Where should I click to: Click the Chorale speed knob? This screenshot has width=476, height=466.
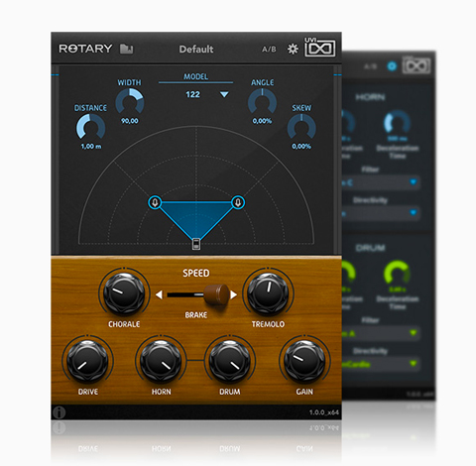124,292
